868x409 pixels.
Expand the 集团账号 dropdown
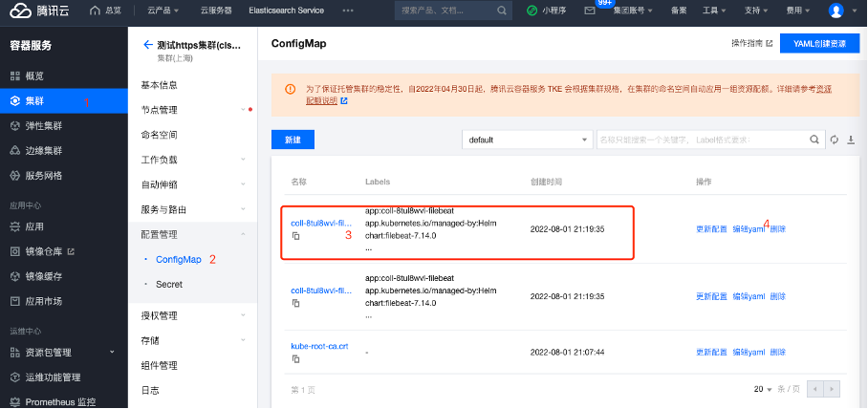[x=632, y=11]
